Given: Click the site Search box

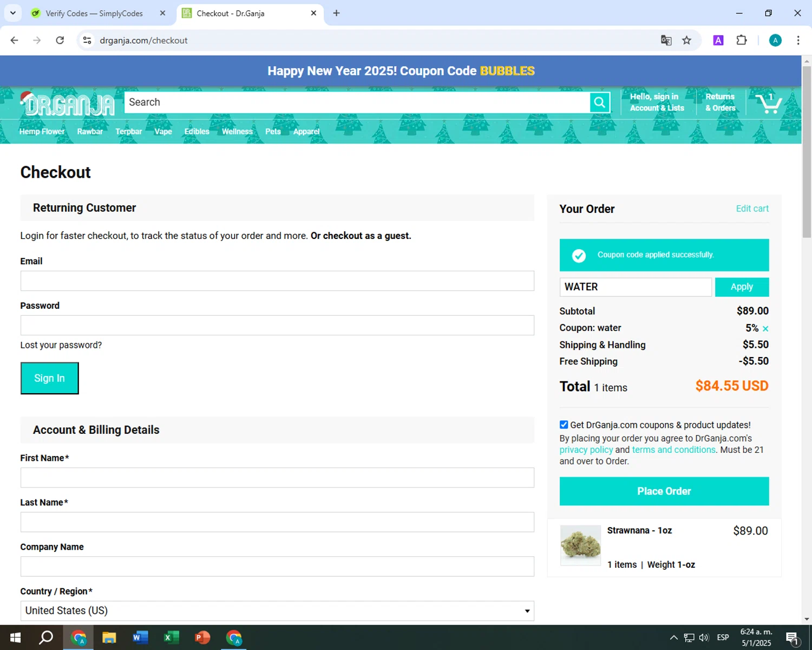Looking at the screenshot, I should [357, 102].
